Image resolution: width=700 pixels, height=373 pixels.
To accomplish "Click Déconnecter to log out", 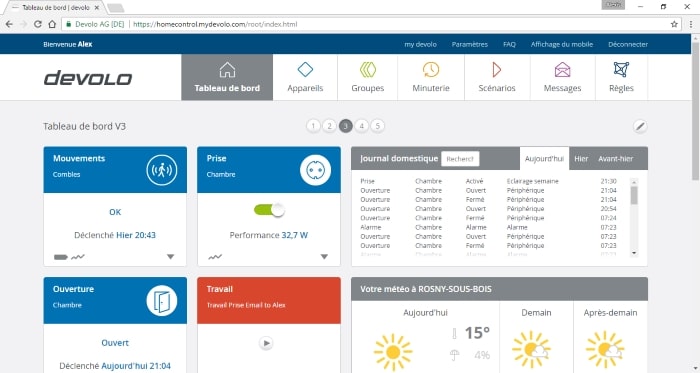I will coord(628,44).
